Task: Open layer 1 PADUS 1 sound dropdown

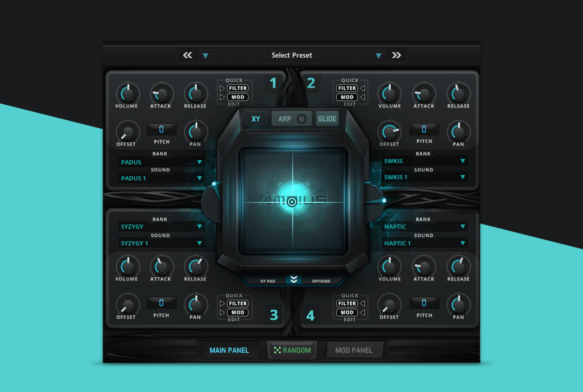Action: [x=161, y=178]
